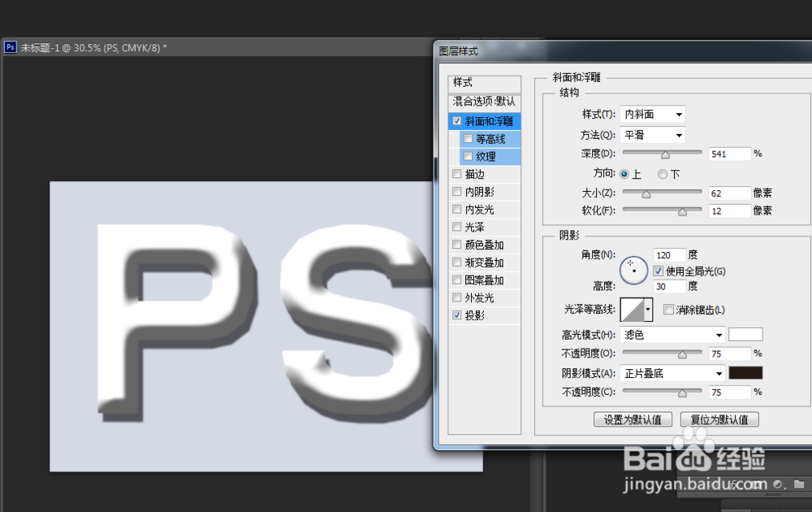
Task: Check the 描边 style option
Action: pos(457,173)
